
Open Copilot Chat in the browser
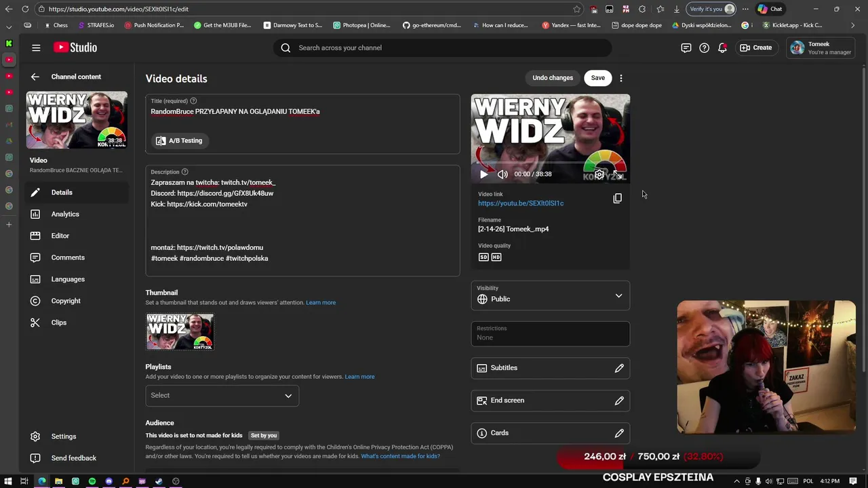point(770,9)
